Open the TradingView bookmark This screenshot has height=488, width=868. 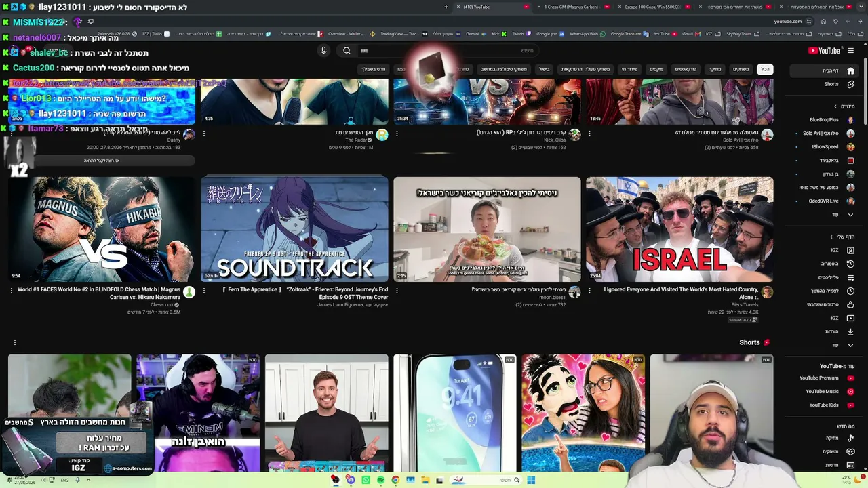pyautogui.click(x=403, y=34)
